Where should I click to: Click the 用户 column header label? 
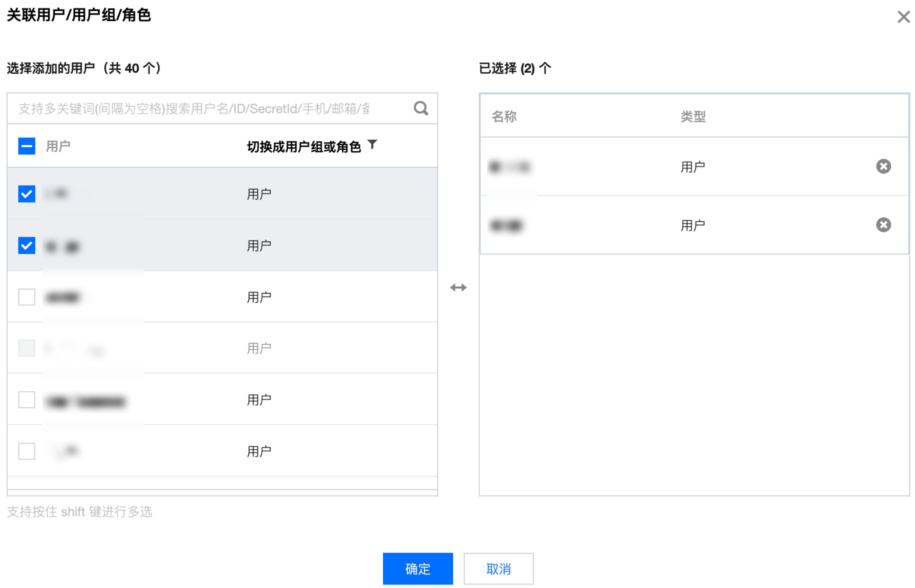click(x=58, y=146)
